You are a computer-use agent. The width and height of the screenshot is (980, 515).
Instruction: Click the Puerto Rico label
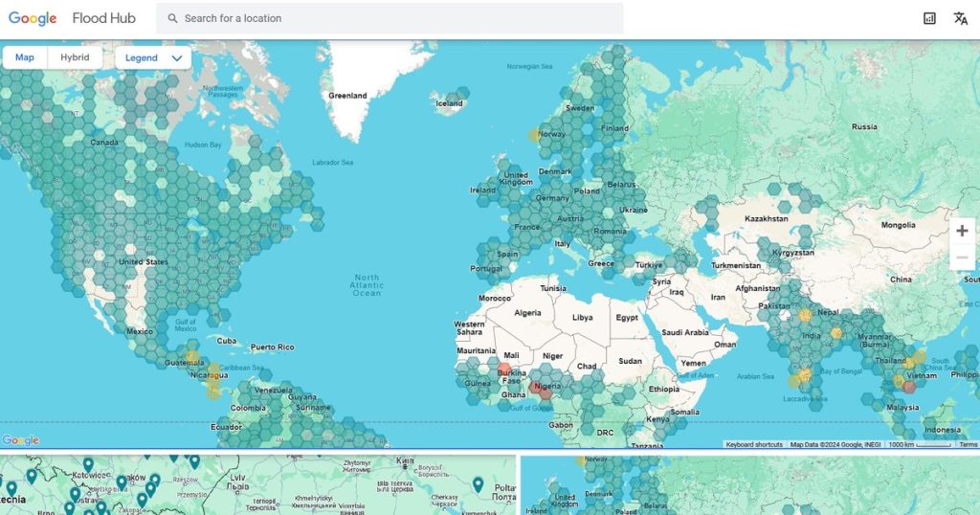pos(272,347)
